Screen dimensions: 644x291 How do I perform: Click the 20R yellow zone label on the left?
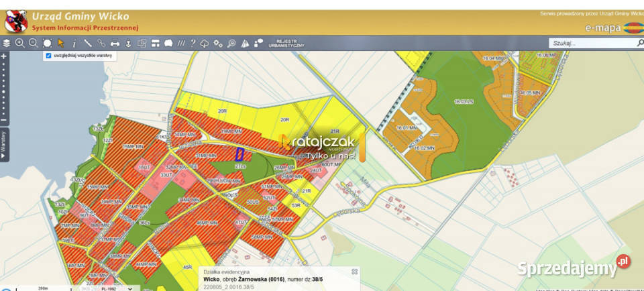223,111
